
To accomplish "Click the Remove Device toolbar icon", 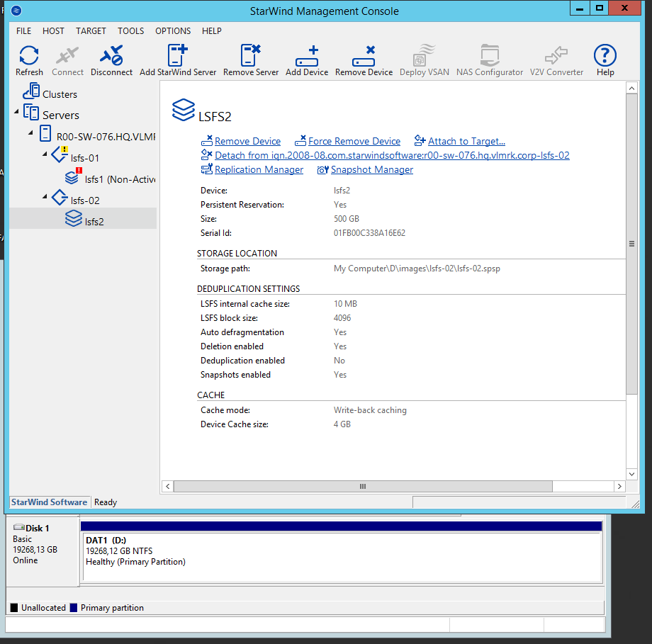I will click(364, 56).
